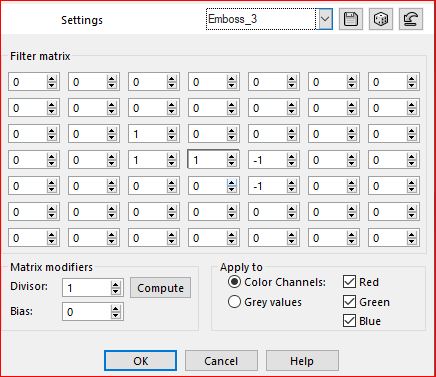This screenshot has width=436, height=377.
Task: Click matrix cell in row 4 column 7
Action: (387, 160)
